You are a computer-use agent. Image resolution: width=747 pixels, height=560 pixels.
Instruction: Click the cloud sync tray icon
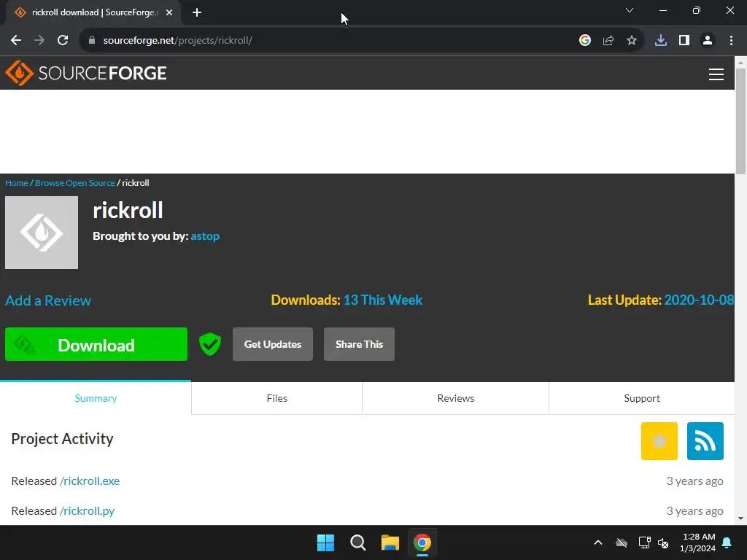tap(622, 542)
